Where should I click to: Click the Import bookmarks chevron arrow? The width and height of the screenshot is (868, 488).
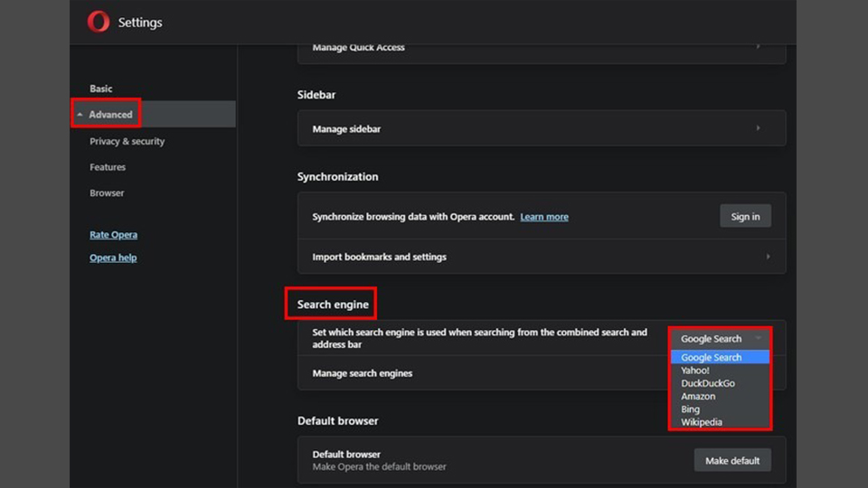point(769,257)
